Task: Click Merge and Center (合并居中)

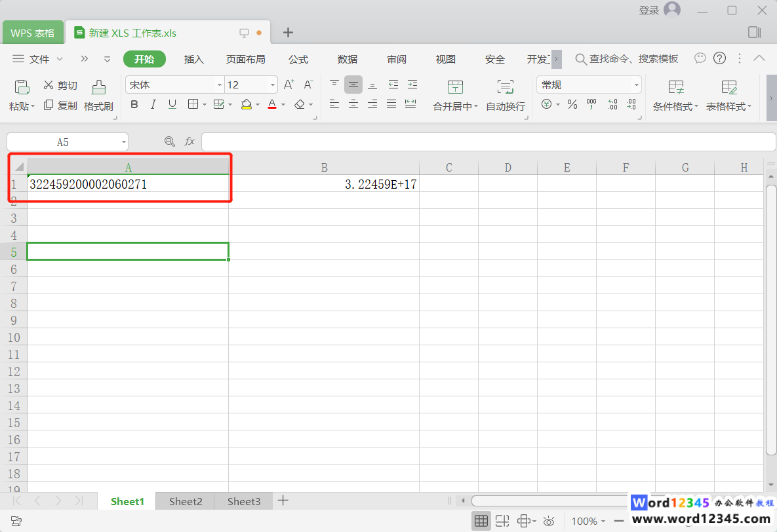Action: point(455,95)
